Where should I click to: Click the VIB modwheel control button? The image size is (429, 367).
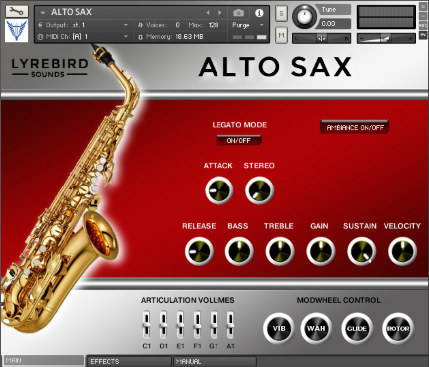(x=279, y=328)
